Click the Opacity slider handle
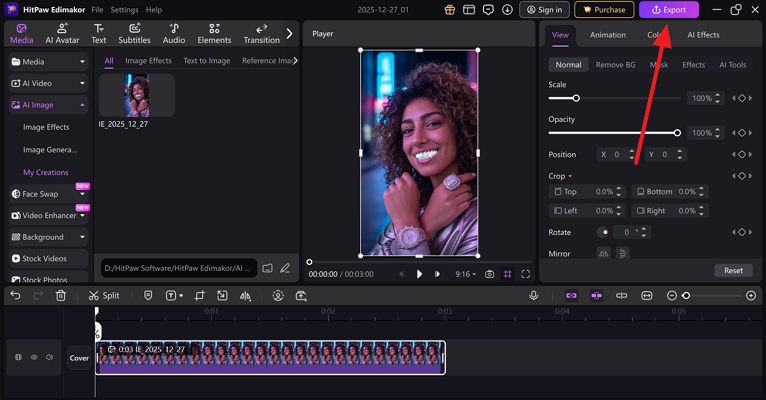Image resolution: width=766 pixels, height=400 pixels. pos(677,133)
